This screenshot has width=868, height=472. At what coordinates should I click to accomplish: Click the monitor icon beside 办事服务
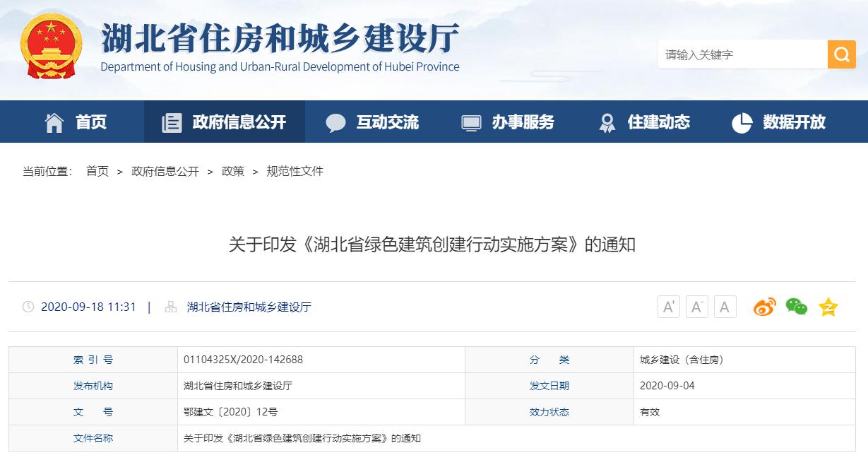click(471, 123)
